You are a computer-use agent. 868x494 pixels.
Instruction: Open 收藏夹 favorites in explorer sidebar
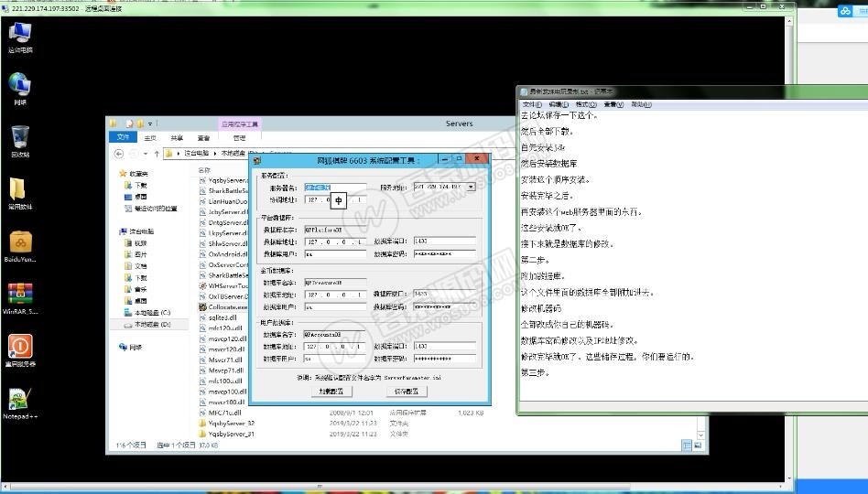(134, 173)
